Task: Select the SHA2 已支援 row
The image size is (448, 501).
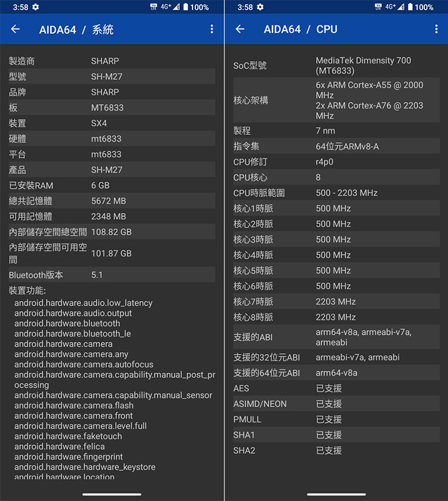Action: click(336, 451)
